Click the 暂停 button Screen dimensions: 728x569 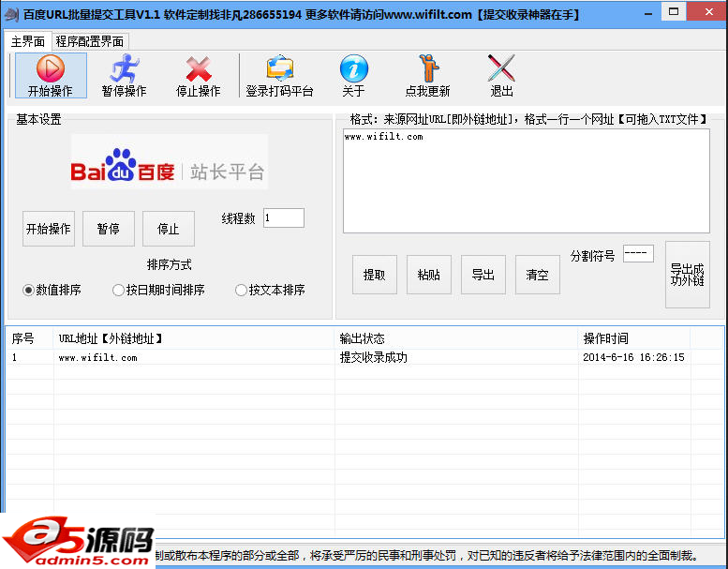108,229
